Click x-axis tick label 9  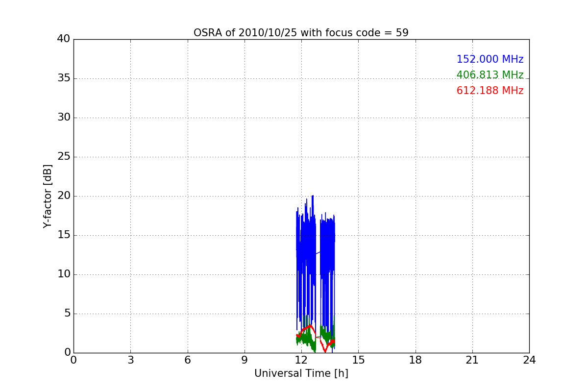pos(245,360)
